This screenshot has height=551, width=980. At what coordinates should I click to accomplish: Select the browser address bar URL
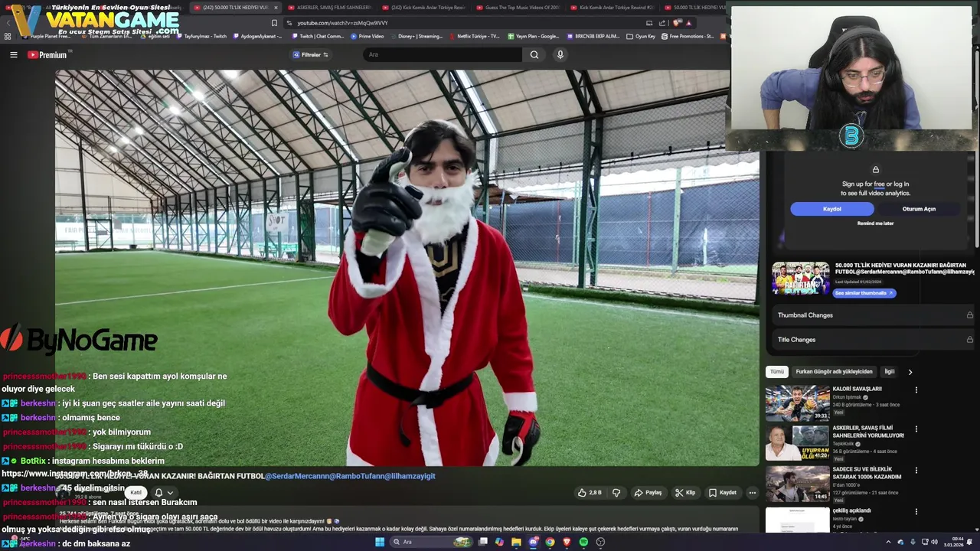point(342,23)
